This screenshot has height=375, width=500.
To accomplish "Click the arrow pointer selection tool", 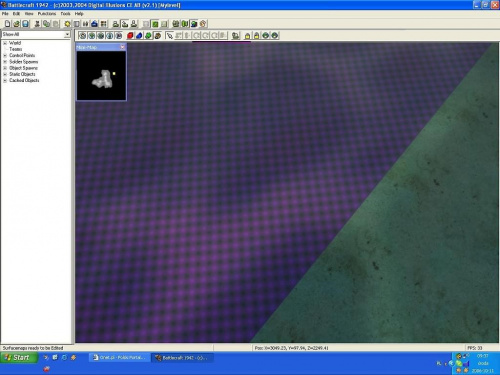I will (169, 35).
